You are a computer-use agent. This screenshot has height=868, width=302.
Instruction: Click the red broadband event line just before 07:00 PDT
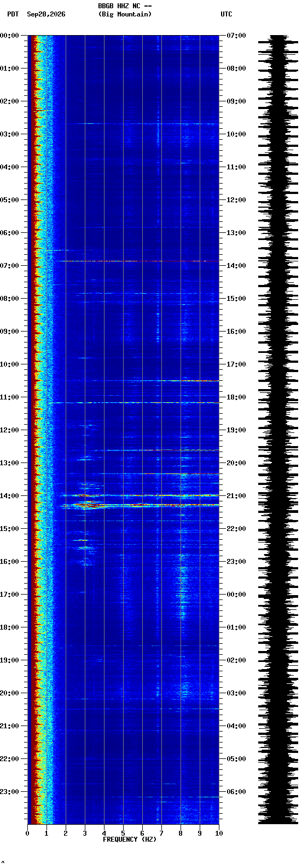click(138, 261)
